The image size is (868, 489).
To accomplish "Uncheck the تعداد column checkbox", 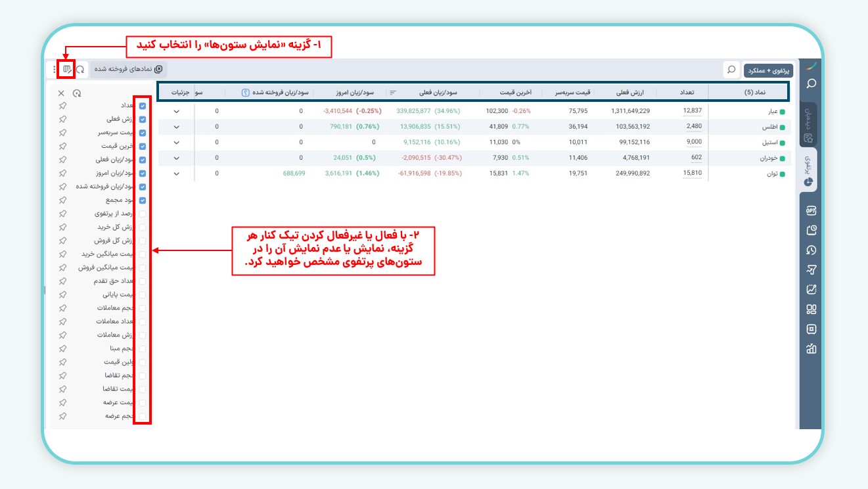I will pos(143,106).
